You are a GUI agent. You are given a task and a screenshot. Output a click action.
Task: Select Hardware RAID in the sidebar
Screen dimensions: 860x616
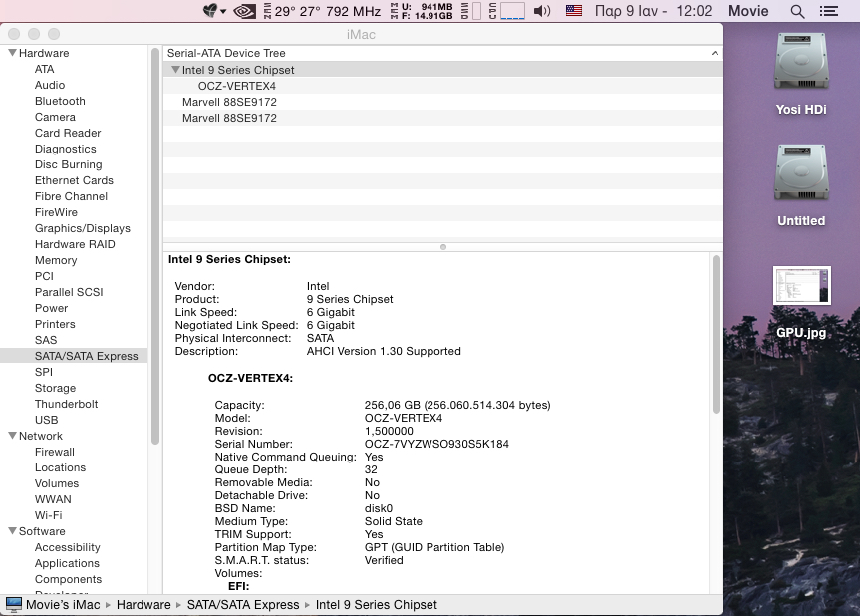pos(75,244)
